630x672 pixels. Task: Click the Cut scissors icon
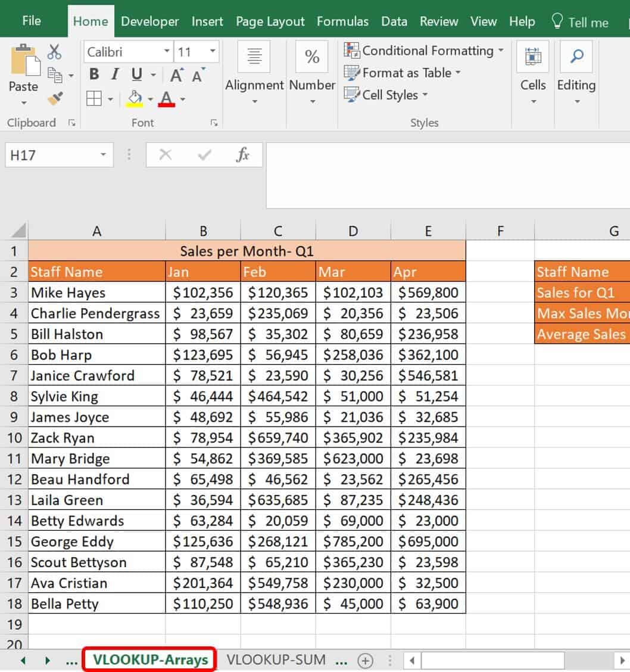tap(54, 52)
